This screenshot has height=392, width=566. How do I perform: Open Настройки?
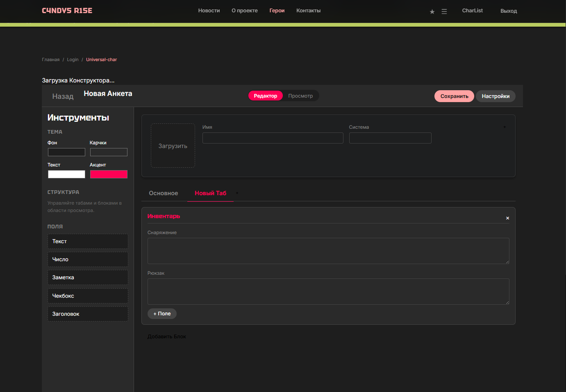[x=496, y=96]
